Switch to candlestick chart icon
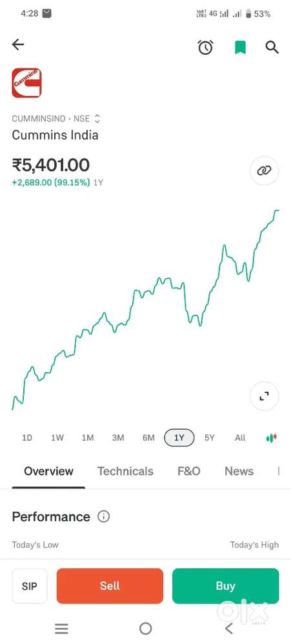Screen dimensions: 291x644 tap(272, 438)
